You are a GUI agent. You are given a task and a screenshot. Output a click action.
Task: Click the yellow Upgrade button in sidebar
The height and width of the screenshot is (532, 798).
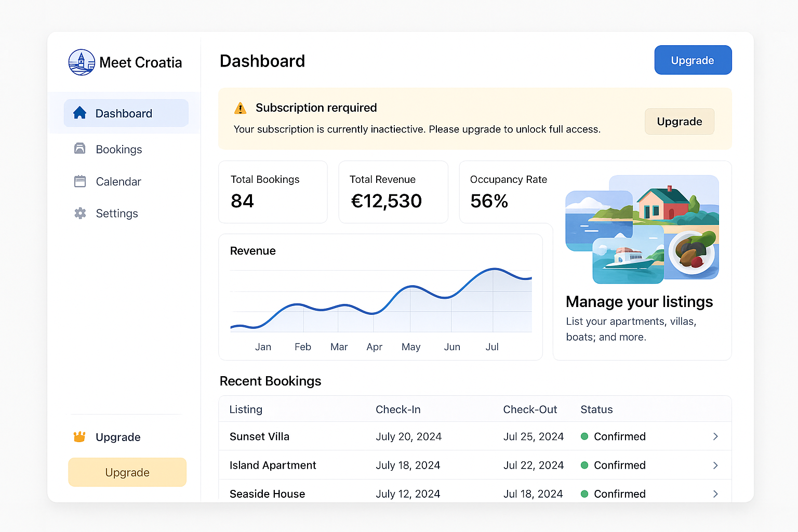pos(127,472)
